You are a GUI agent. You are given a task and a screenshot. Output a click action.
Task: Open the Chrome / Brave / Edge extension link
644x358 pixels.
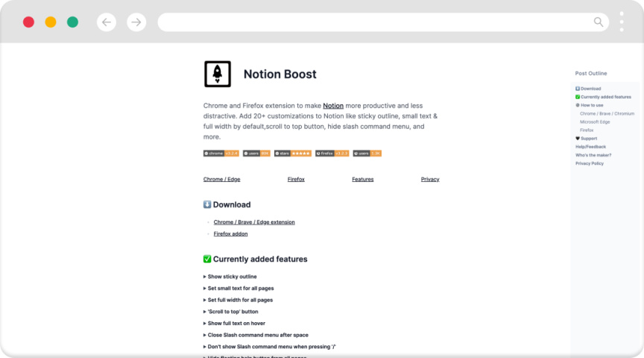click(254, 222)
